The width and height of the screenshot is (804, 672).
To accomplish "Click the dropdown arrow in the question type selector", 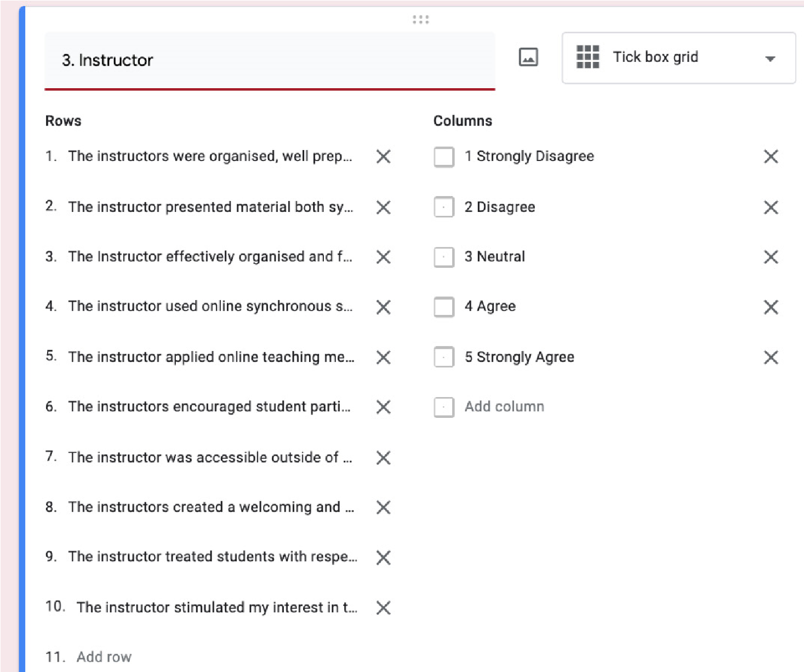I will pyautogui.click(x=770, y=59).
